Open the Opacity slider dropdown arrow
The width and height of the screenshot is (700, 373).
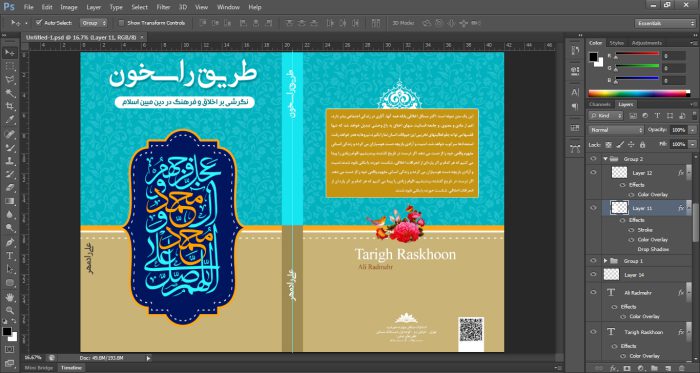692,130
